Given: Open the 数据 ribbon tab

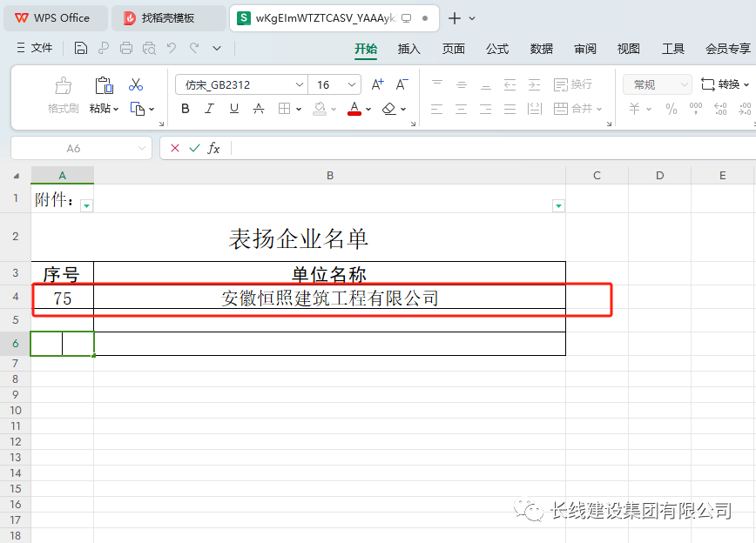Looking at the screenshot, I should click(x=541, y=49).
